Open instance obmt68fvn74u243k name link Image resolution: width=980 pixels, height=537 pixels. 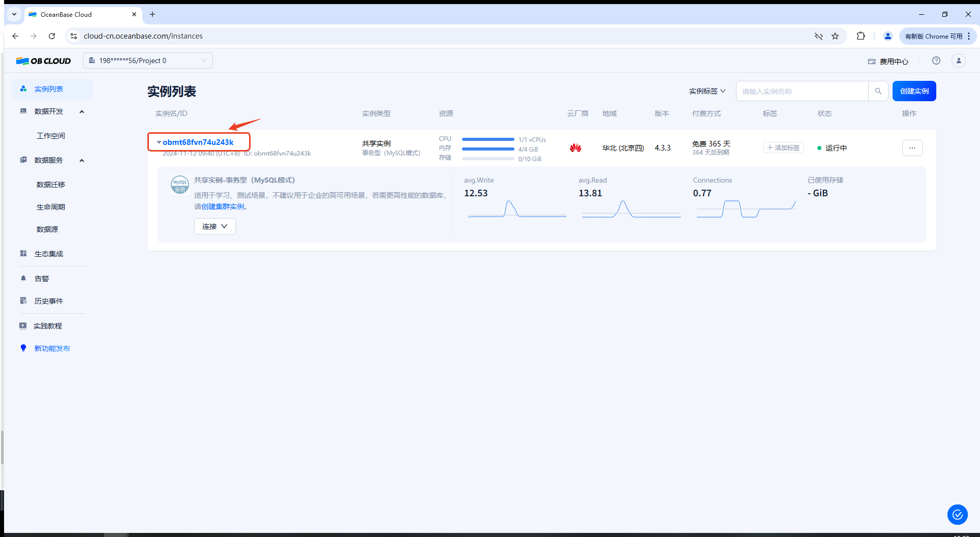tap(198, 142)
